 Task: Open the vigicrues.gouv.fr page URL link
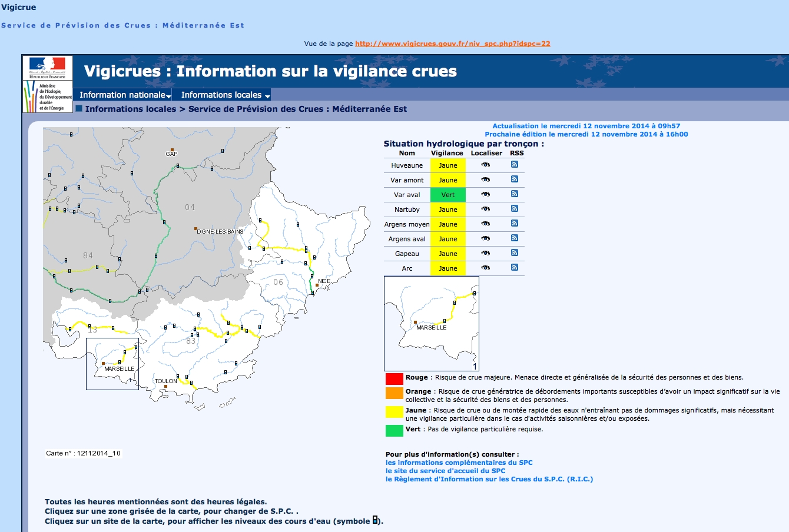click(453, 44)
